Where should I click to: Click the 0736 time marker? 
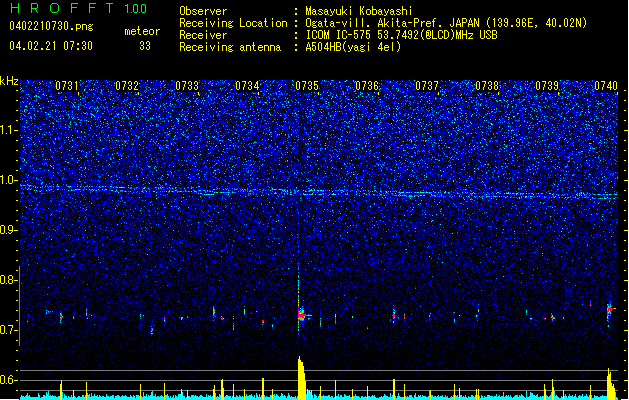(367, 86)
